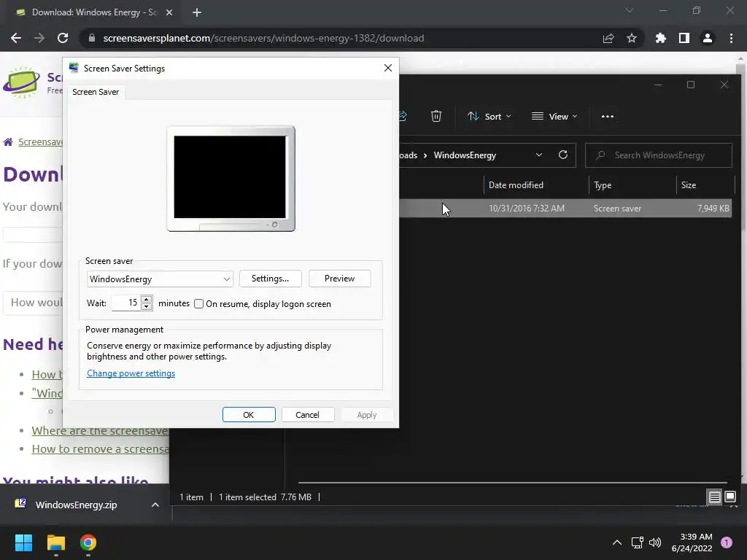The height and width of the screenshot is (560, 747).
Task: Close the Download: Windows Energy tab
Action: [169, 12]
